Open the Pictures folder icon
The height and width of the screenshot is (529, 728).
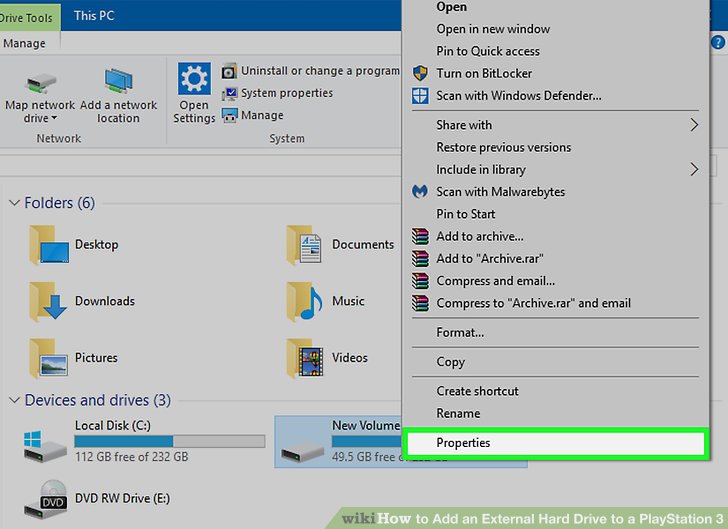(49, 358)
